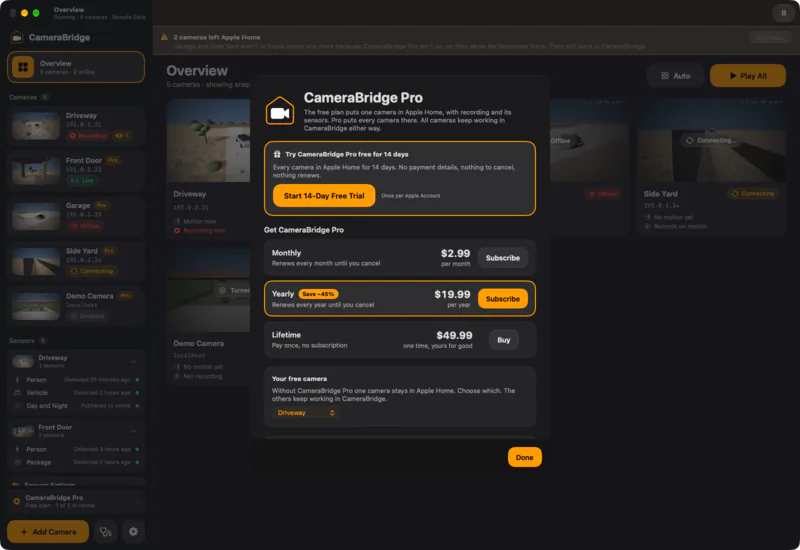
Task: Subscribe to the Monthly plan
Action: [503, 258]
